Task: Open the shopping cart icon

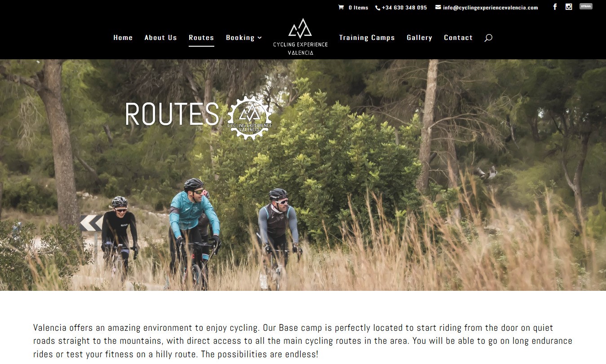Action: [x=341, y=7]
